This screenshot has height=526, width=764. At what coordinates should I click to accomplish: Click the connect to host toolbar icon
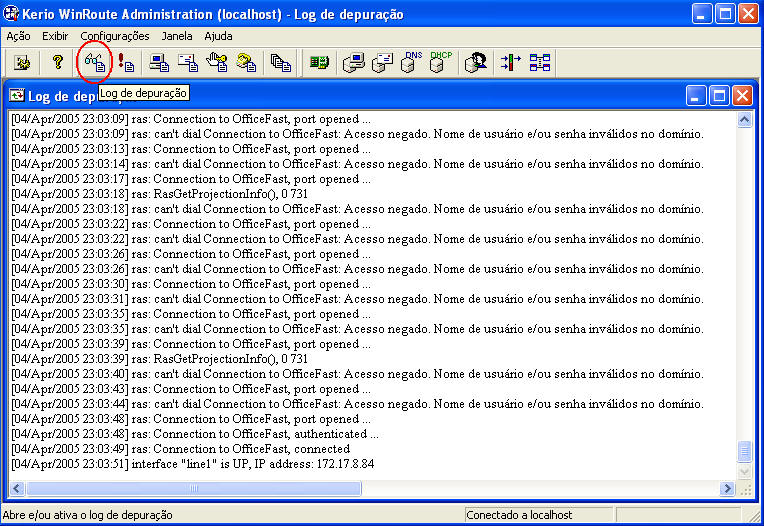(22, 62)
